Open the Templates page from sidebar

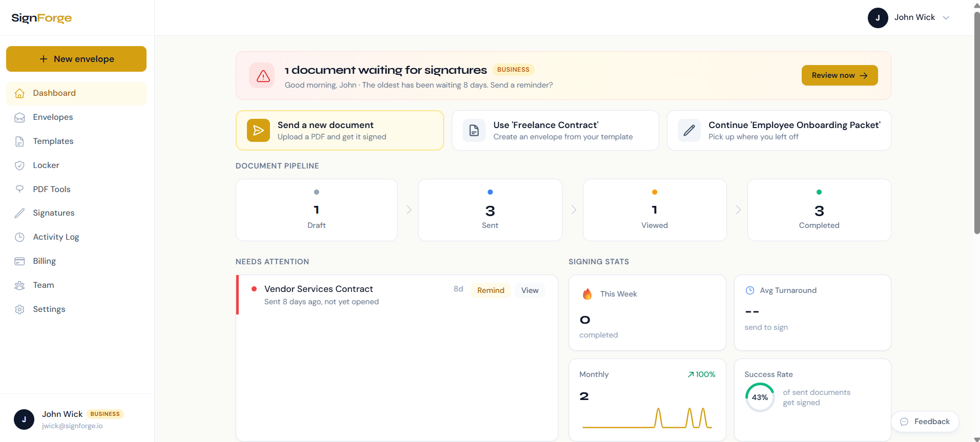[53, 141]
